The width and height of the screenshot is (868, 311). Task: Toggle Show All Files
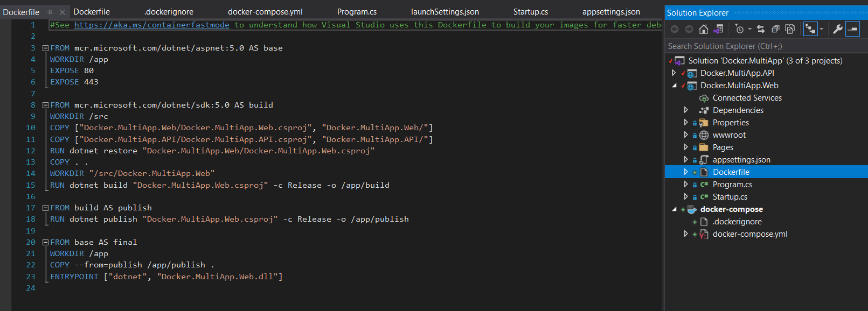(790, 29)
